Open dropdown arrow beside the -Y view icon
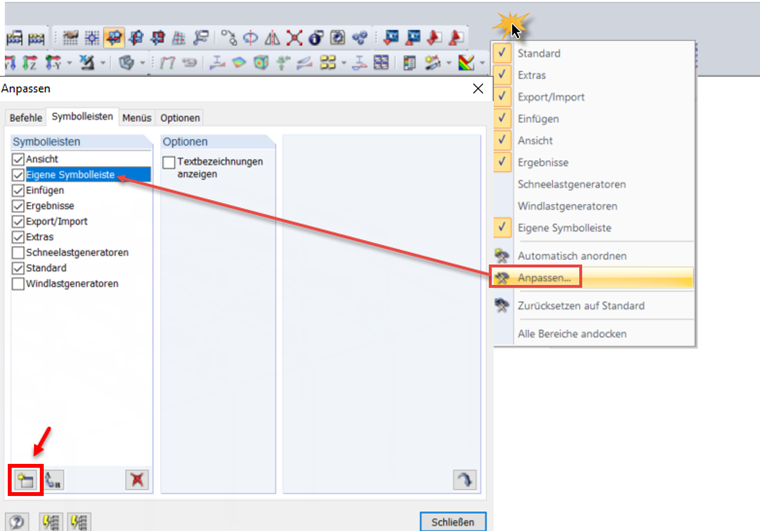The height and width of the screenshot is (531, 760). click(x=69, y=62)
